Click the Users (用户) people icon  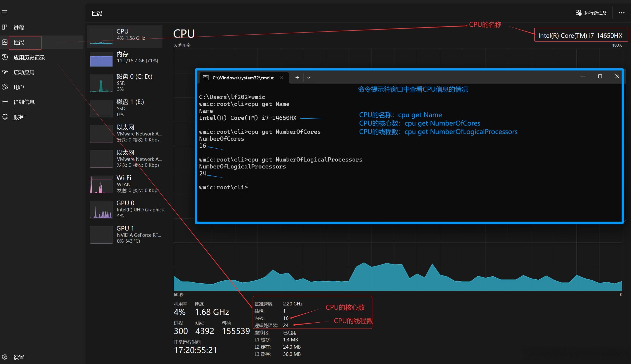4,87
